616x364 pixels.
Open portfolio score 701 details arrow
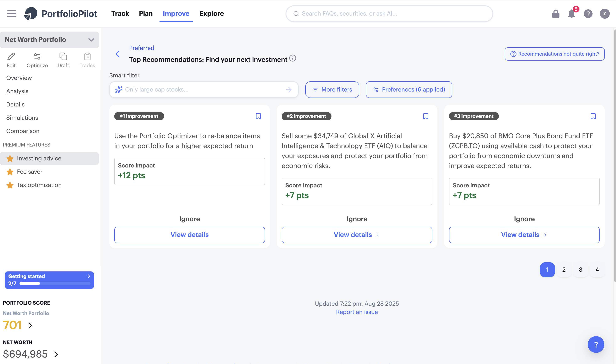tap(30, 325)
